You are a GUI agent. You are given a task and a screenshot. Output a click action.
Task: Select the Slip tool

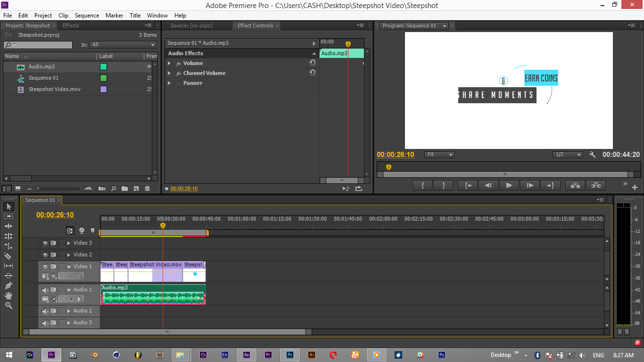coord(8,266)
